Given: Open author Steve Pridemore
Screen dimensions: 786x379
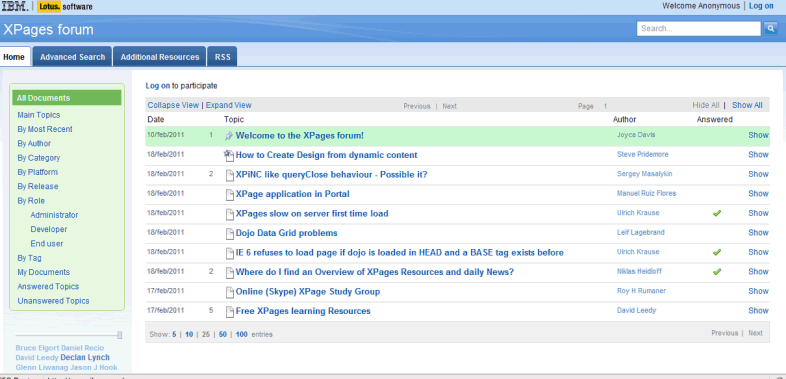Looking at the screenshot, I should 643,154.
